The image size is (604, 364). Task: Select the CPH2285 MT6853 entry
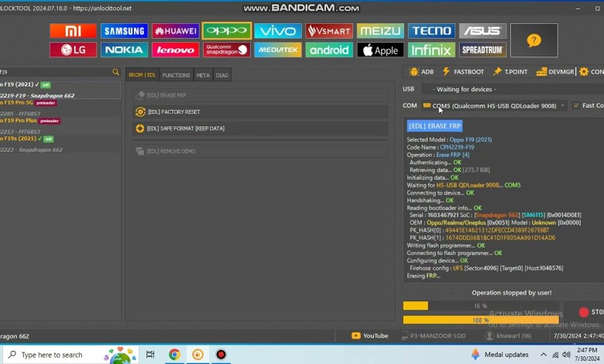tap(20, 114)
